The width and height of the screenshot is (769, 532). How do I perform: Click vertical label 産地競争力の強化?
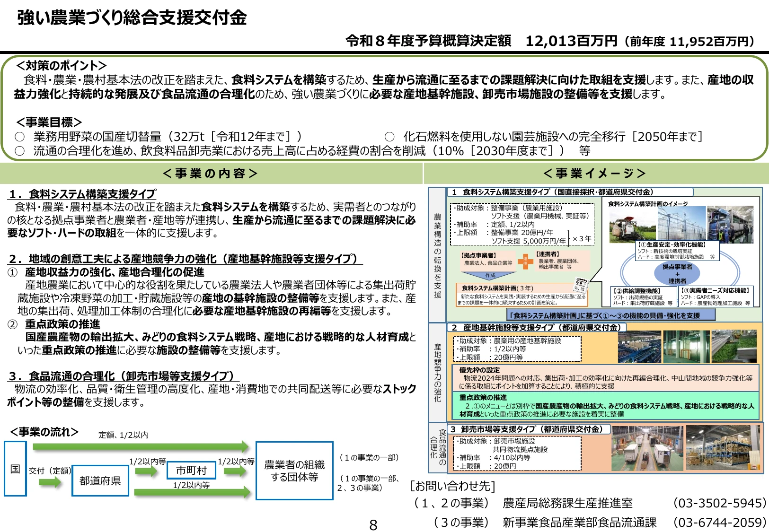[437, 373]
